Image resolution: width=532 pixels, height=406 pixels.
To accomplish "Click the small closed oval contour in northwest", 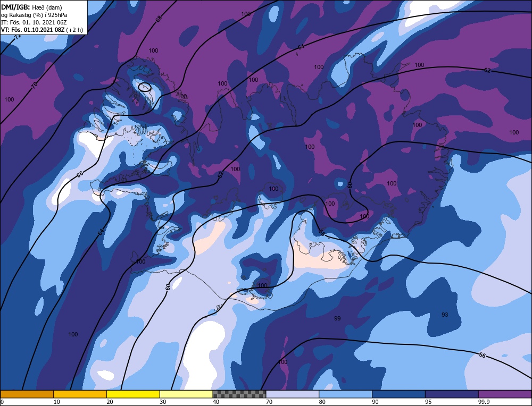I will point(145,87).
